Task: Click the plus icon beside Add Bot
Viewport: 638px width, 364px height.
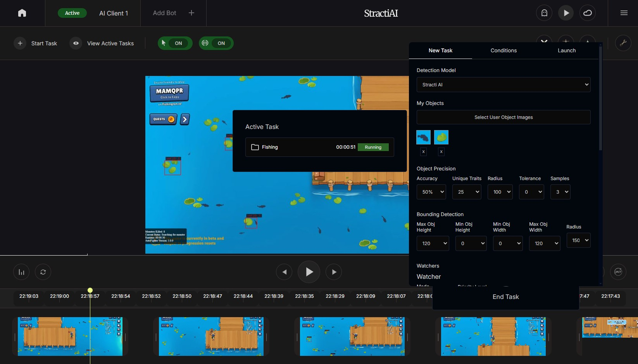Action: 191,13
